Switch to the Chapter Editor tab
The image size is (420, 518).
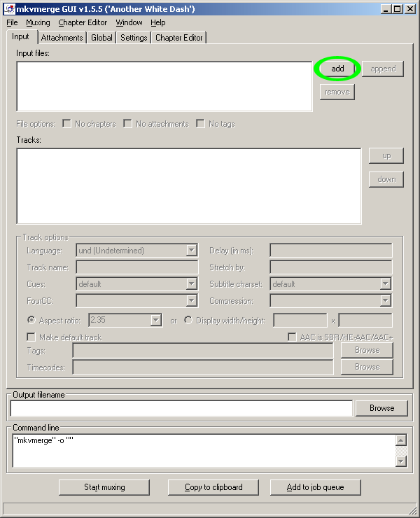179,38
